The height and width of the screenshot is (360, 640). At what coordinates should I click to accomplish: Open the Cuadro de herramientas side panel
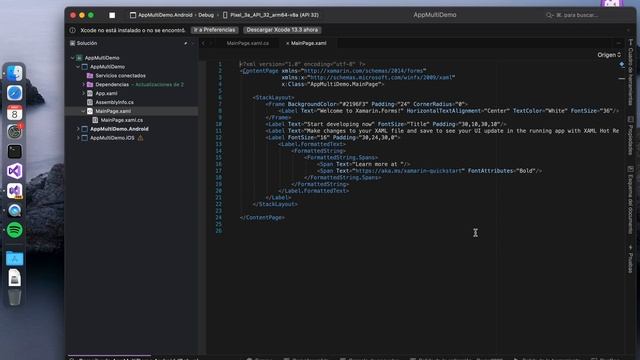[x=631, y=73]
